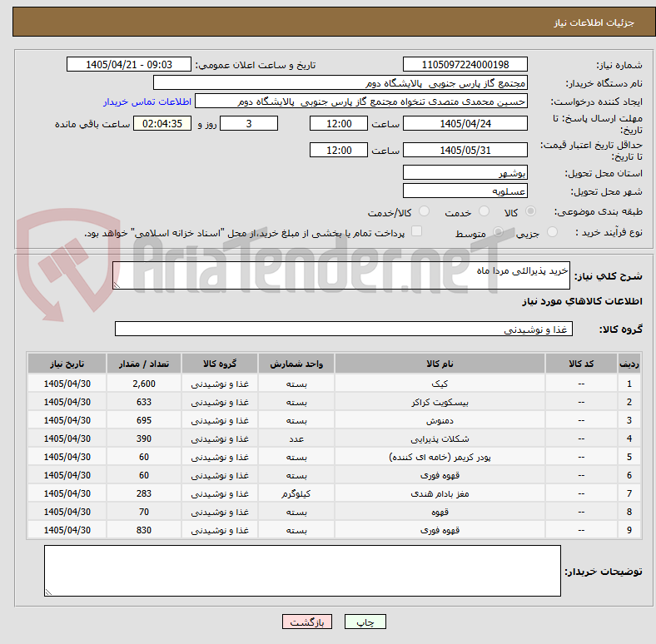Click the general description text area
Screen dimensions: 656x644
[x=341, y=275]
